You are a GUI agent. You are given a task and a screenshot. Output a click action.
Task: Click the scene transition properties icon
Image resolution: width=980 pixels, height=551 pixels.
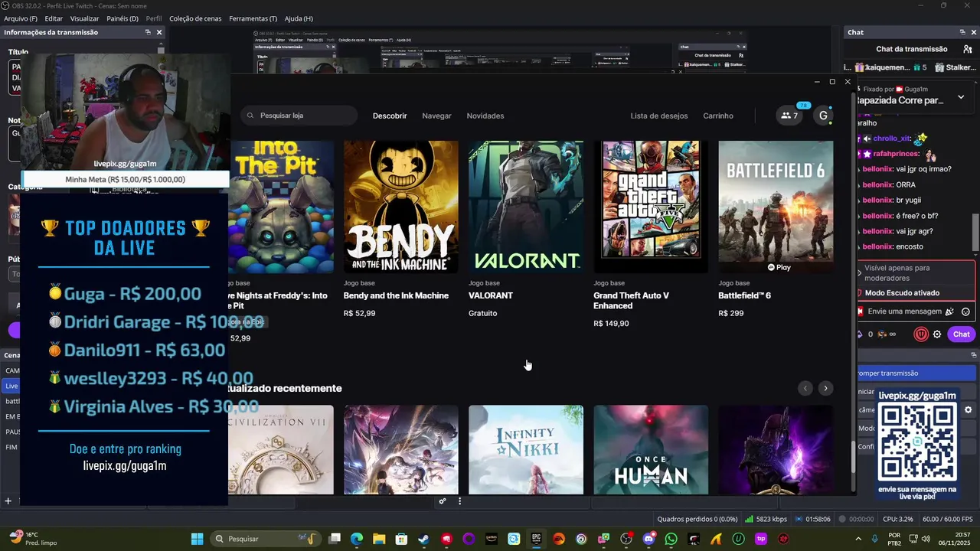point(443,501)
